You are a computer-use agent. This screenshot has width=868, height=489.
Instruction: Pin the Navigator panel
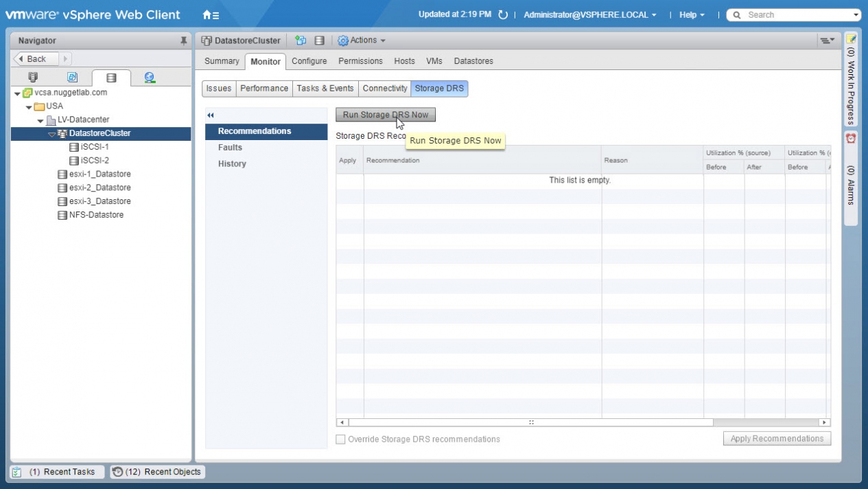click(x=183, y=41)
